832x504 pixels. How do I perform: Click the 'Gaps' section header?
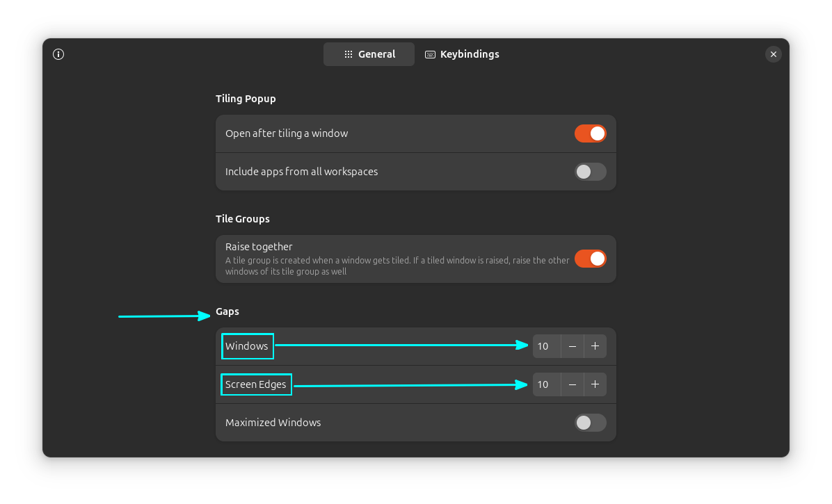point(227,311)
